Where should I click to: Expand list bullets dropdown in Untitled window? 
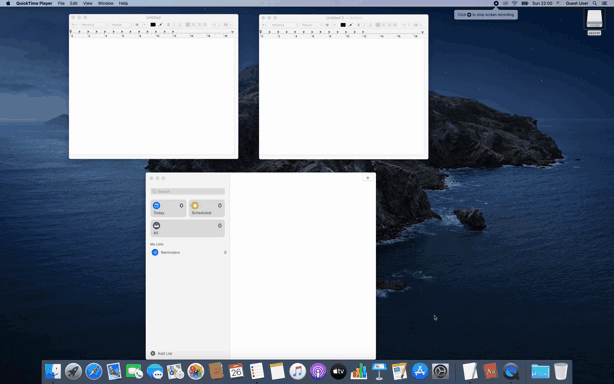coord(227,25)
